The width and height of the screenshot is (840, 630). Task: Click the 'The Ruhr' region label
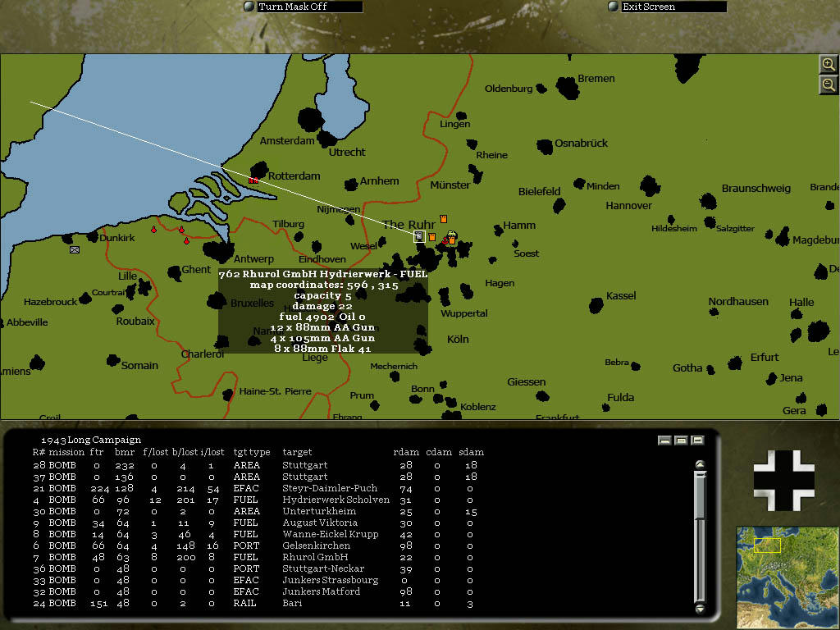click(x=409, y=225)
